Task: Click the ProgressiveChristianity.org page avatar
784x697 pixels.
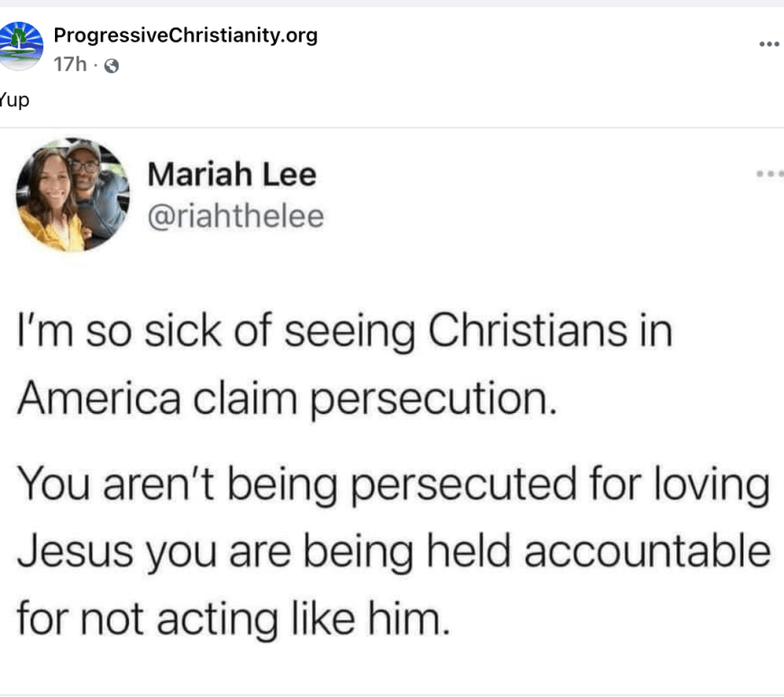Action: click(x=21, y=46)
